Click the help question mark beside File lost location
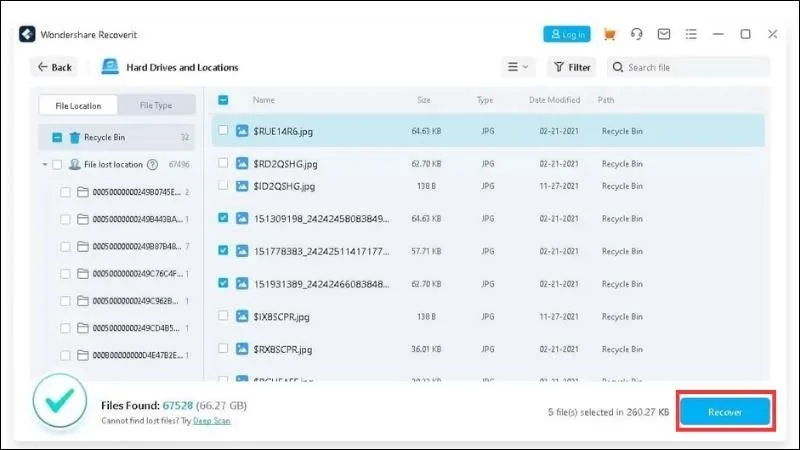This screenshot has width=800, height=450. click(152, 164)
